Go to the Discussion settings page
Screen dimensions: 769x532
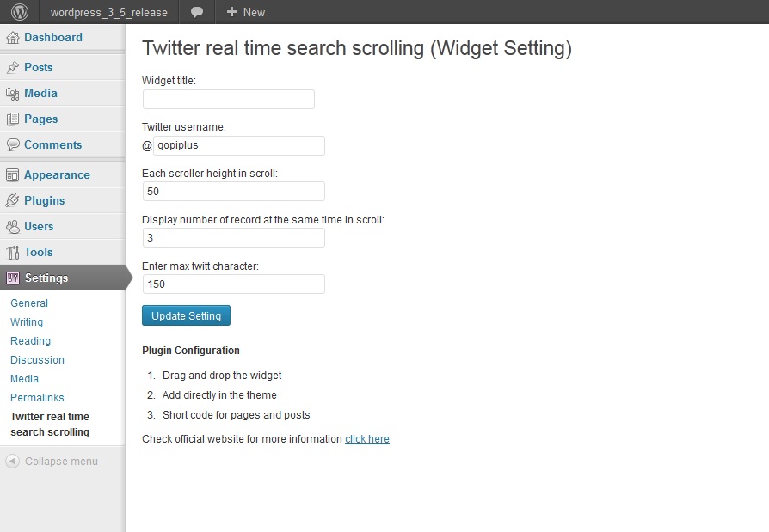[37, 359]
